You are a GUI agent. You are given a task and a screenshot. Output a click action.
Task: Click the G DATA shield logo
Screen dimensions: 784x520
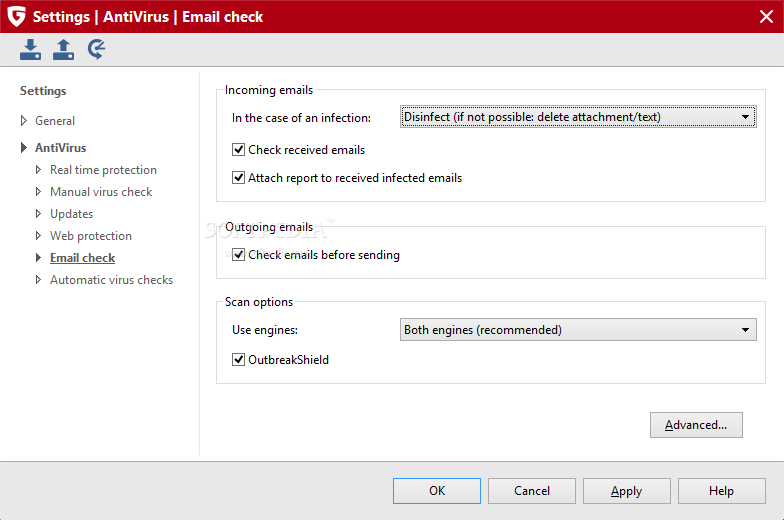(x=16, y=16)
